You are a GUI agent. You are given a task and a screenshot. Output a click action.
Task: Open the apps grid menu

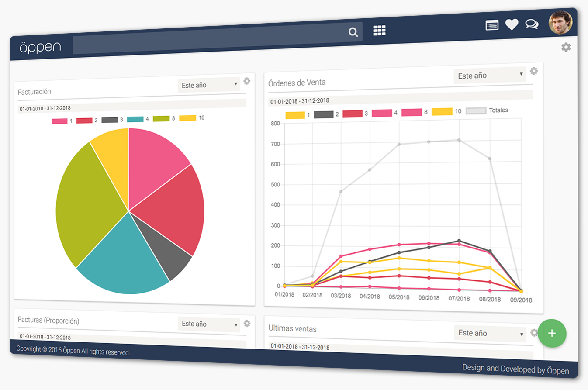pyautogui.click(x=379, y=29)
